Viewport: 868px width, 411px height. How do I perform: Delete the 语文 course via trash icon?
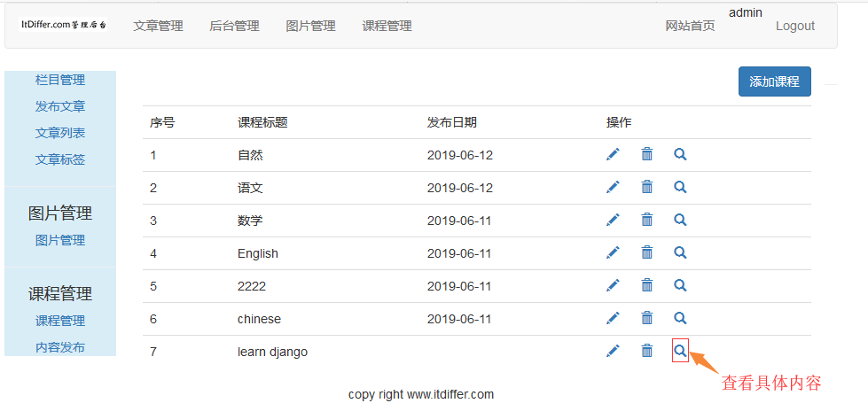coord(647,187)
